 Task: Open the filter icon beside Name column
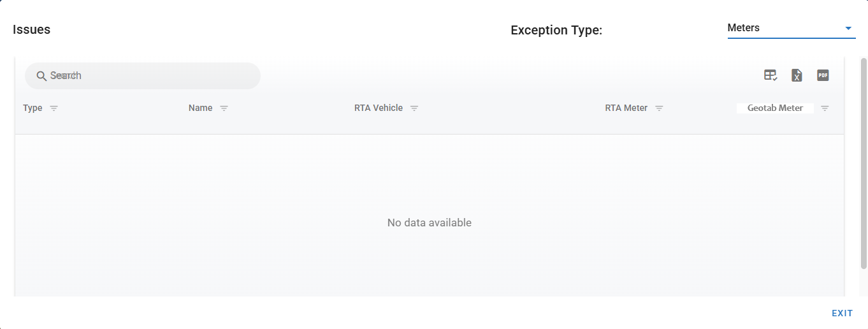tap(224, 108)
